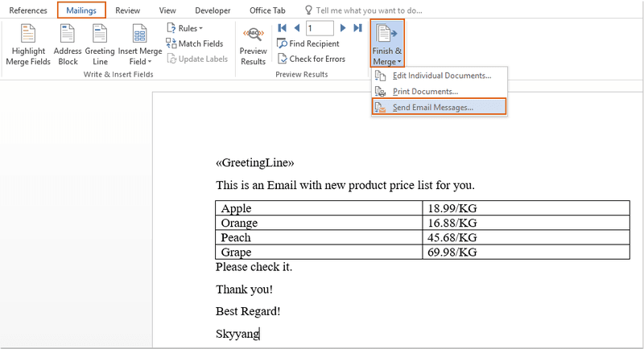Image resolution: width=644 pixels, height=349 pixels.
Task: Choose Edit Individual Documents option
Action: (440, 76)
